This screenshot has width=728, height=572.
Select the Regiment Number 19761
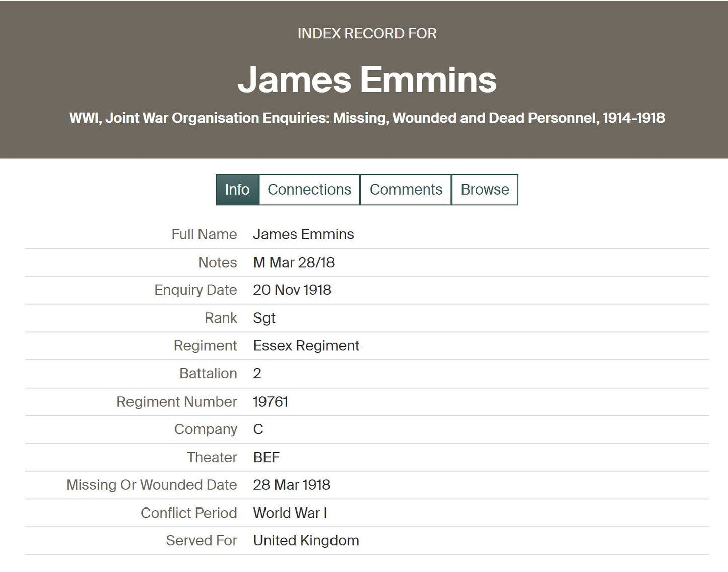pyautogui.click(x=271, y=402)
